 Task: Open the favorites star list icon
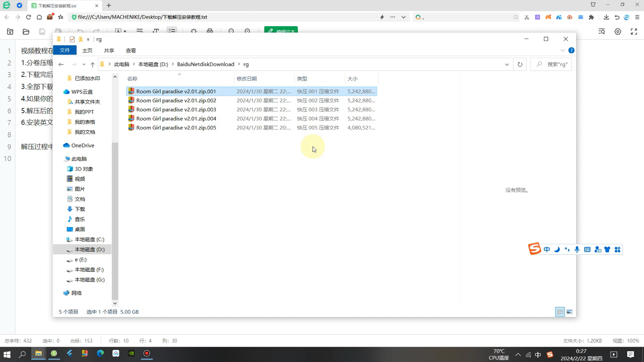coord(61,17)
